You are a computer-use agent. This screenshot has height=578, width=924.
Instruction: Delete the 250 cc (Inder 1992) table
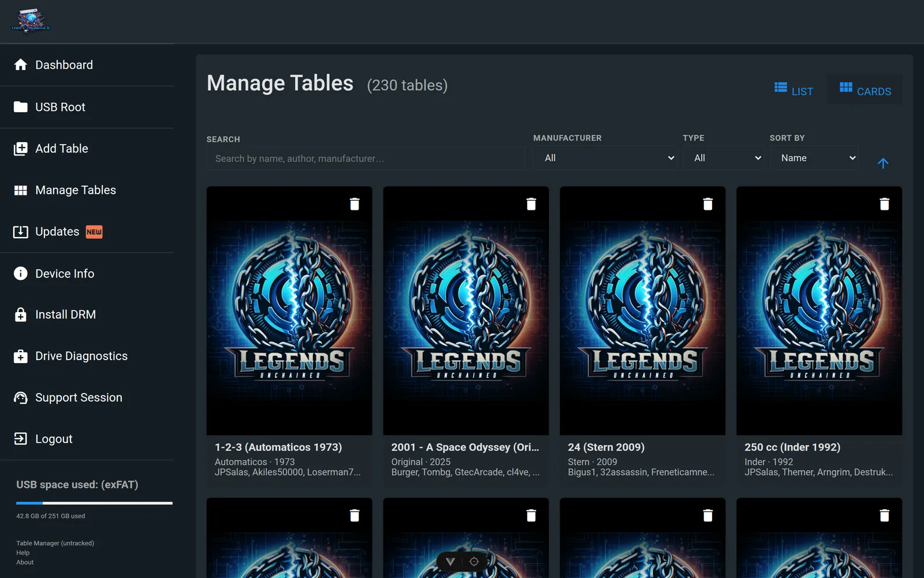(884, 204)
